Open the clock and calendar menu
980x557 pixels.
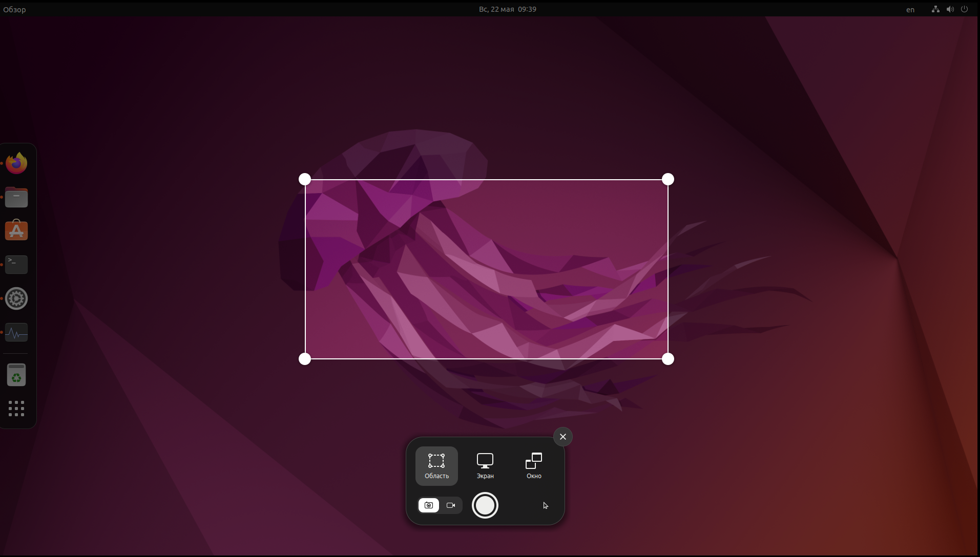point(508,9)
